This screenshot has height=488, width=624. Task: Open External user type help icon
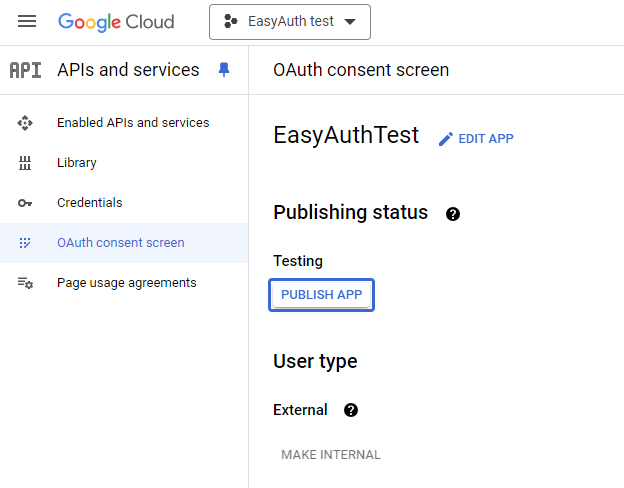[351, 410]
